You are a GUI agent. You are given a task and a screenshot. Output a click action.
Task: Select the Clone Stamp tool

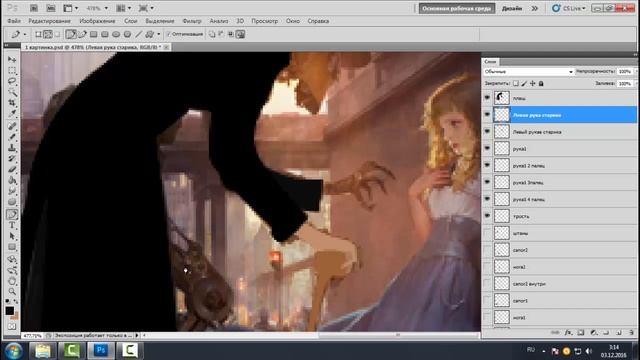[x=12, y=148]
